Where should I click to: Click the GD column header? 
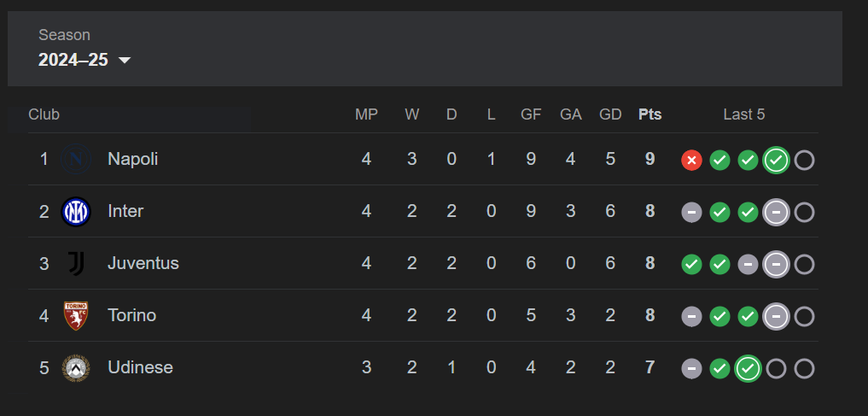(x=610, y=114)
